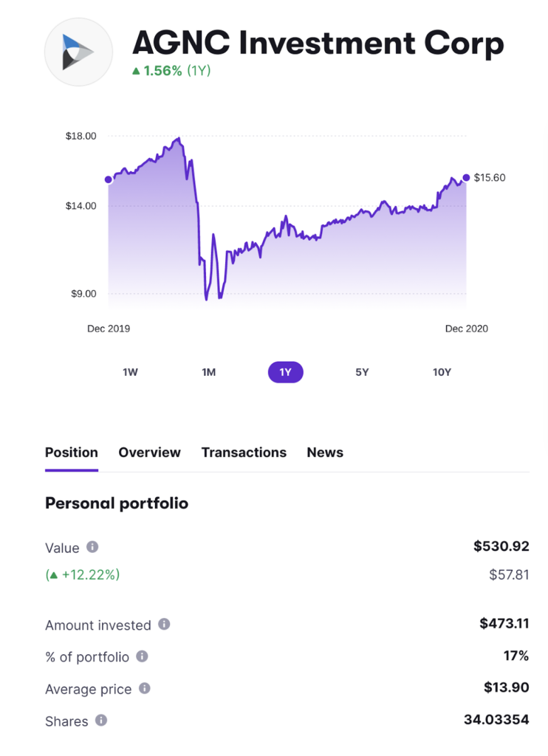Open the Overview tab

[149, 453]
